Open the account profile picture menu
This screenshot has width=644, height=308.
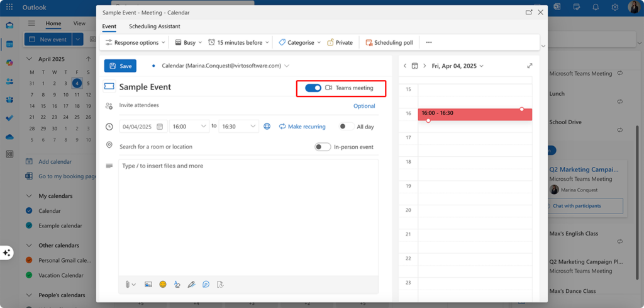tap(634, 7)
